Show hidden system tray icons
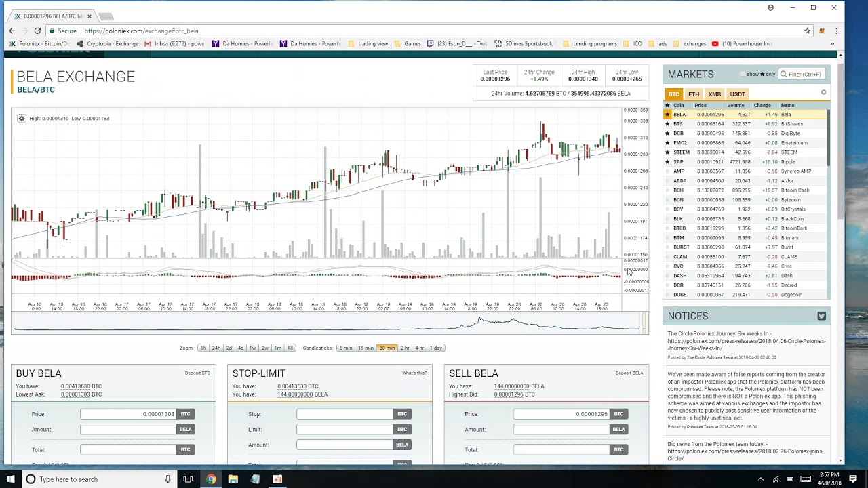Image resolution: width=868 pixels, height=488 pixels. pyautogui.click(x=760, y=479)
